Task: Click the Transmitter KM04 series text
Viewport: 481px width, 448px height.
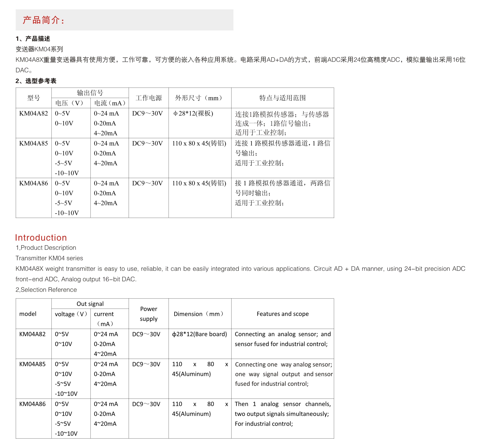Action: click(49, 258)
